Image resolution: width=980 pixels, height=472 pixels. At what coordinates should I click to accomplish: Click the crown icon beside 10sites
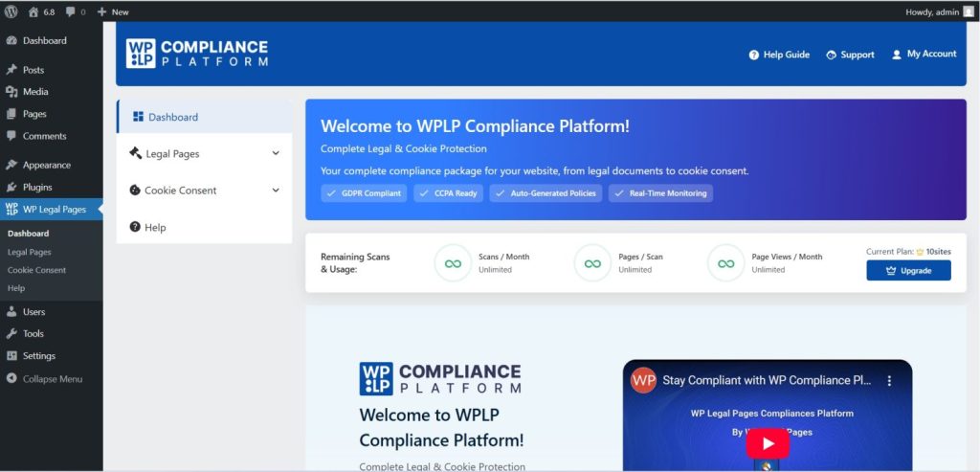[920, 252]
